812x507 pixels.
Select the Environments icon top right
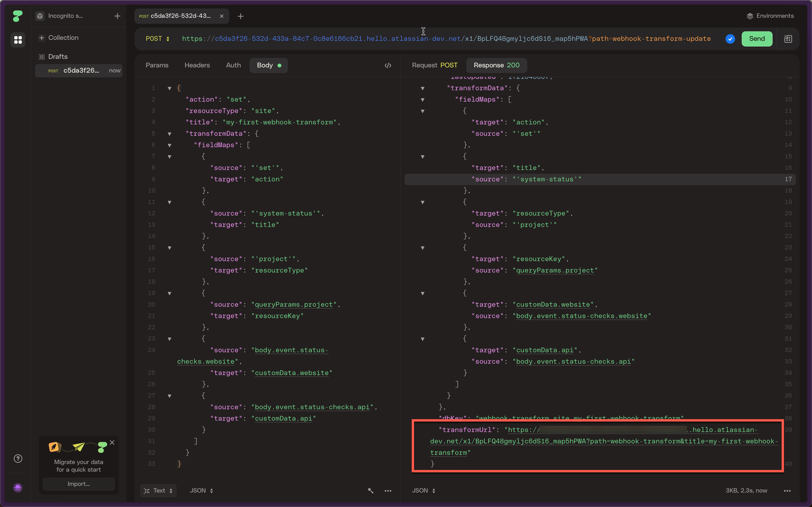click(750, 16)
